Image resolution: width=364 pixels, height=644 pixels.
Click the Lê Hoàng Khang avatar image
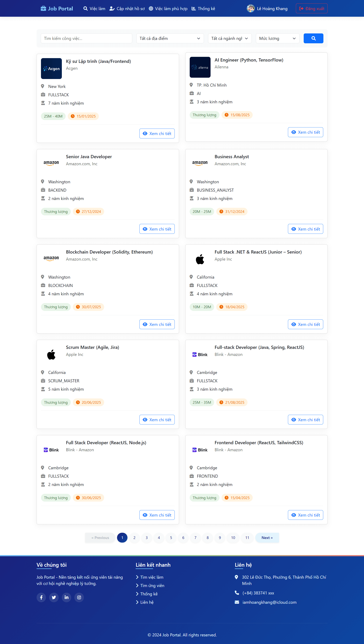tap(251, 9)
